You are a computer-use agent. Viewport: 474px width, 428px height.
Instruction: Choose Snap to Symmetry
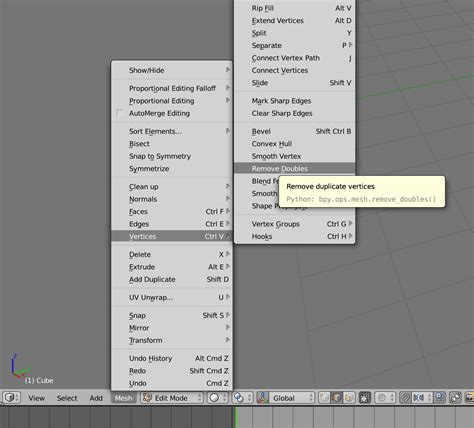point(172,156)
